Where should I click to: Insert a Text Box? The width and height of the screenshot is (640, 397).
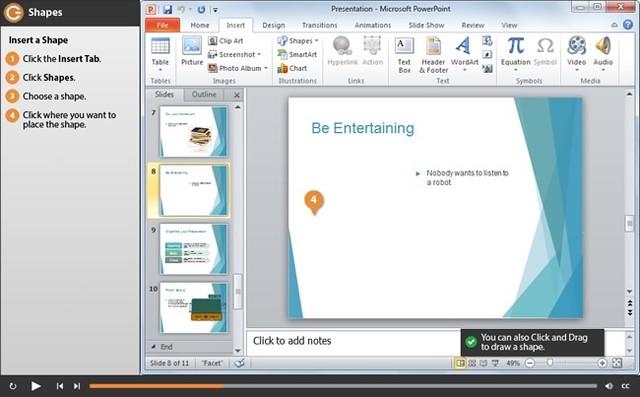(404, 55)
